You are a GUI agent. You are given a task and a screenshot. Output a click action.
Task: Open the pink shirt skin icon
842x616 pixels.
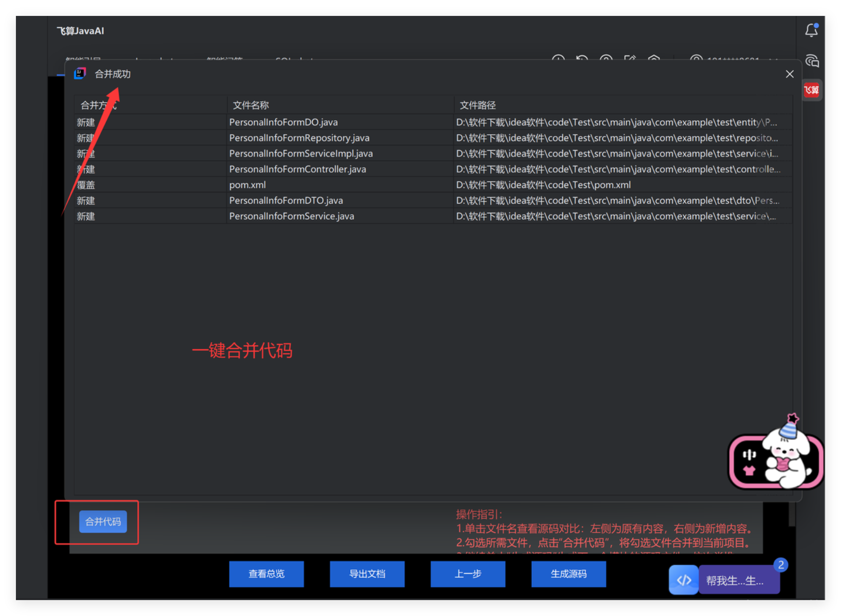(x=749, y=471)
